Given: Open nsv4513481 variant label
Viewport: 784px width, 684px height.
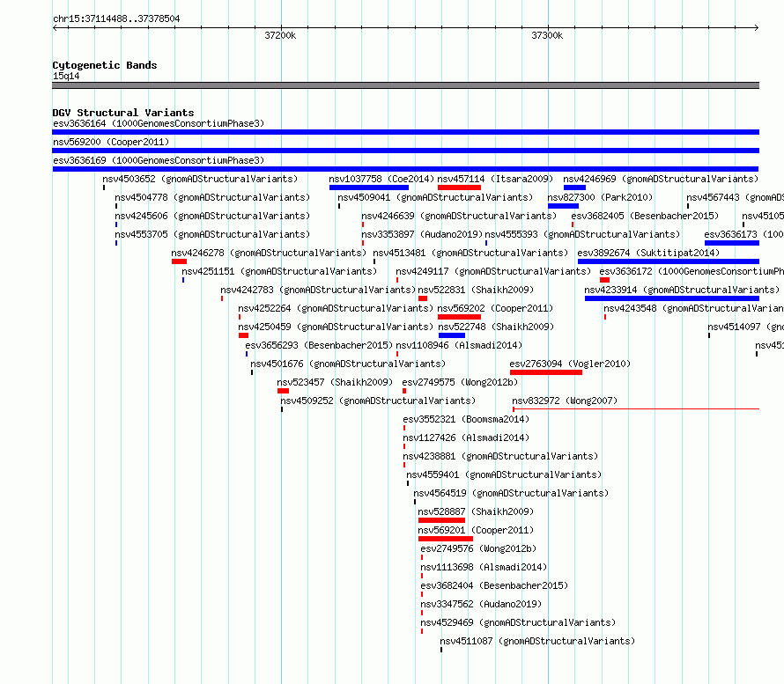Looking at the screenshot, I should (x=470, y=253).
